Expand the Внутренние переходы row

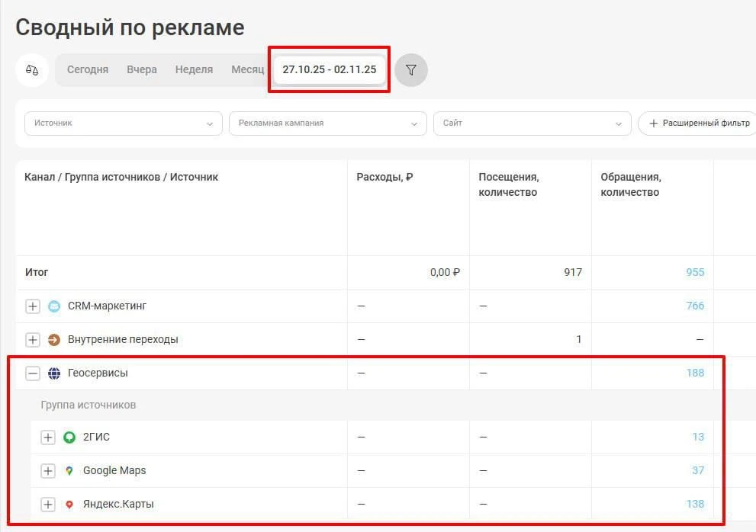pos(33,340)
